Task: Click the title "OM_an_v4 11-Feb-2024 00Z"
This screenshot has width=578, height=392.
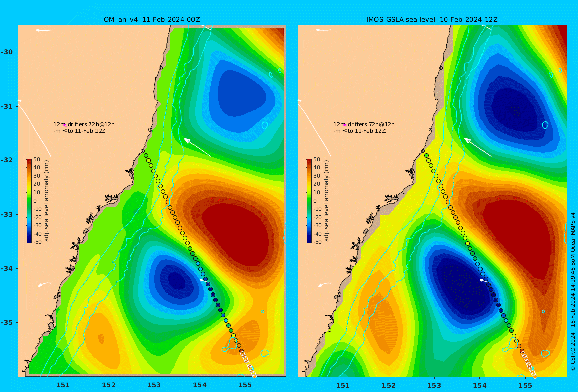Action: [x=151, y=20]
